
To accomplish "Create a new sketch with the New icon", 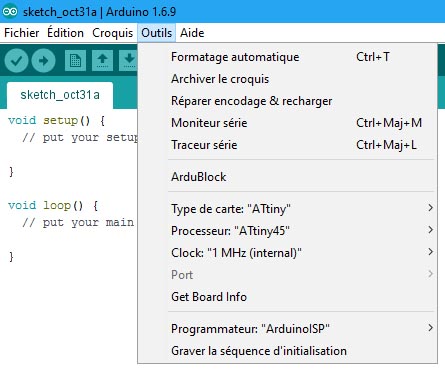I will point(75,60).
